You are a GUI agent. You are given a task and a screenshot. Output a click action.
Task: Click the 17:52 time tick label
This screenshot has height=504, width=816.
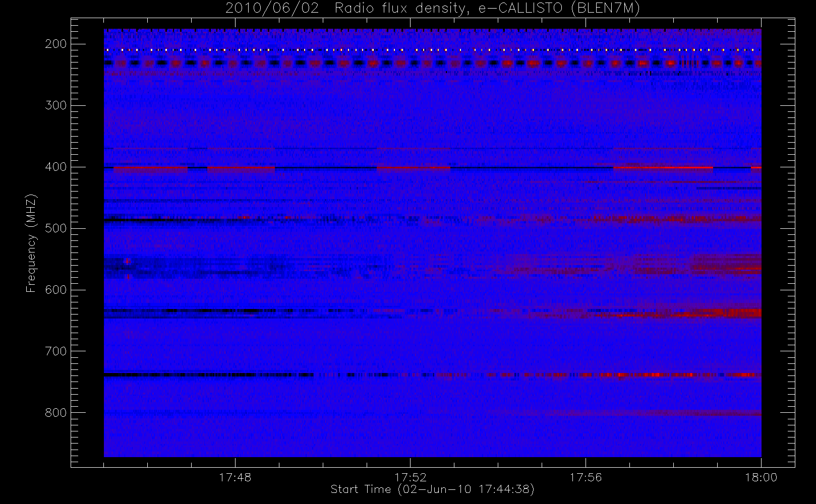411,477
